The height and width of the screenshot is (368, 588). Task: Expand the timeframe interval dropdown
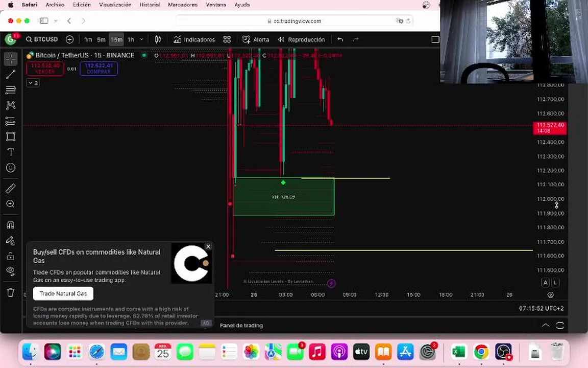coord(141,39)
